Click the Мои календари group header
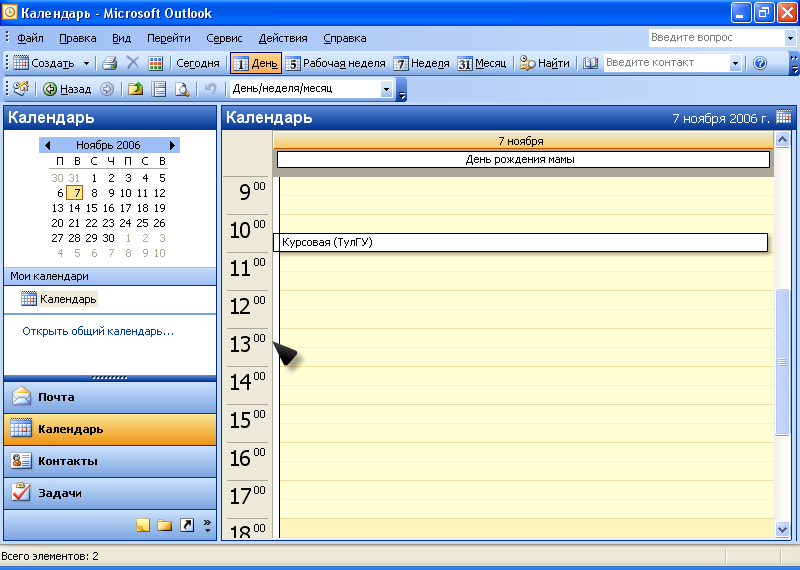 coord(110,276)
